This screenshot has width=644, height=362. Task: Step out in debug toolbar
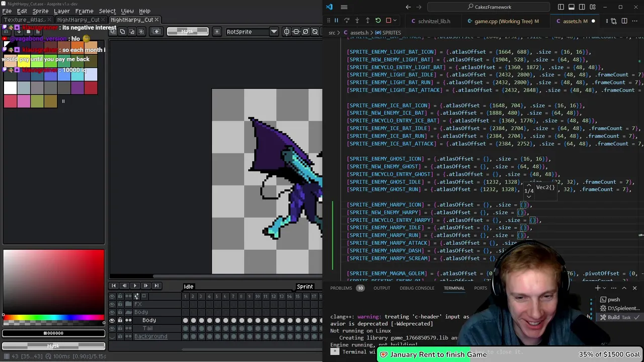pyautogui.click(x=368, y=21)
